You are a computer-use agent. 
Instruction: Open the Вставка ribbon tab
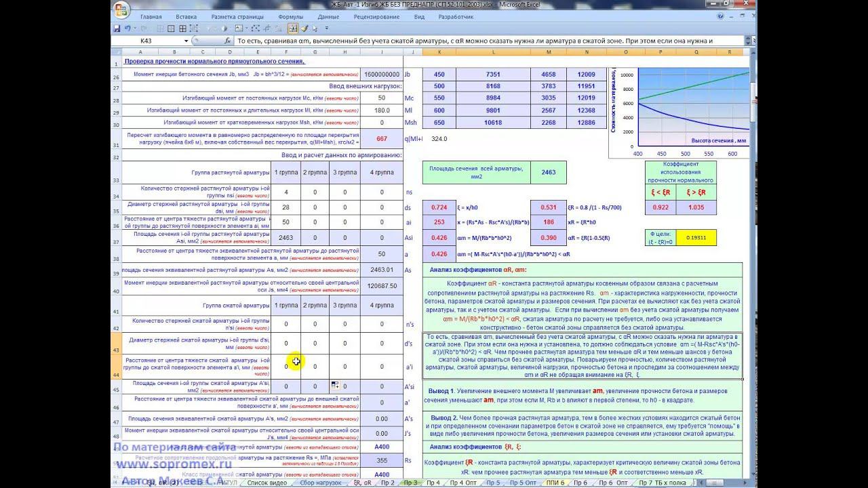click(186, 16)
